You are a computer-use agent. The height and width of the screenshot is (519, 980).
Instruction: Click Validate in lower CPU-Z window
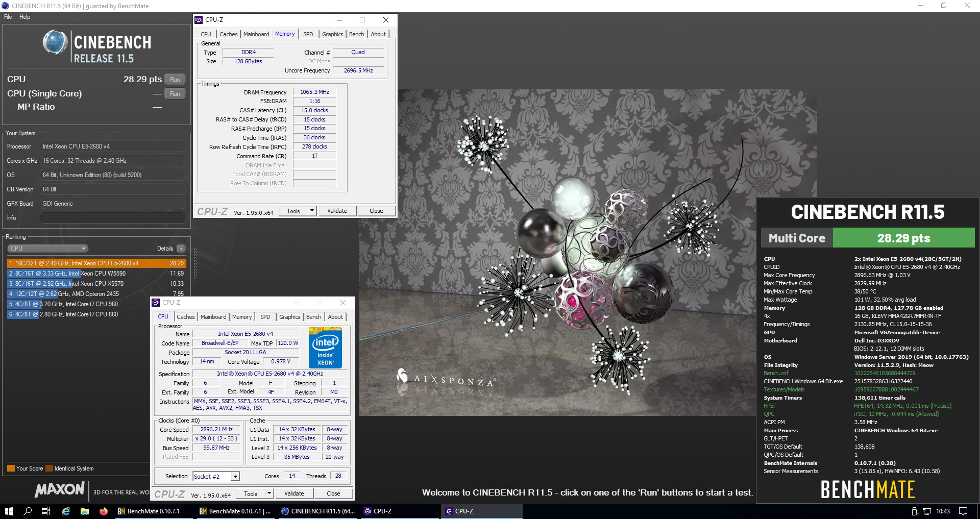pyautogui.click(x=294, y=493)
